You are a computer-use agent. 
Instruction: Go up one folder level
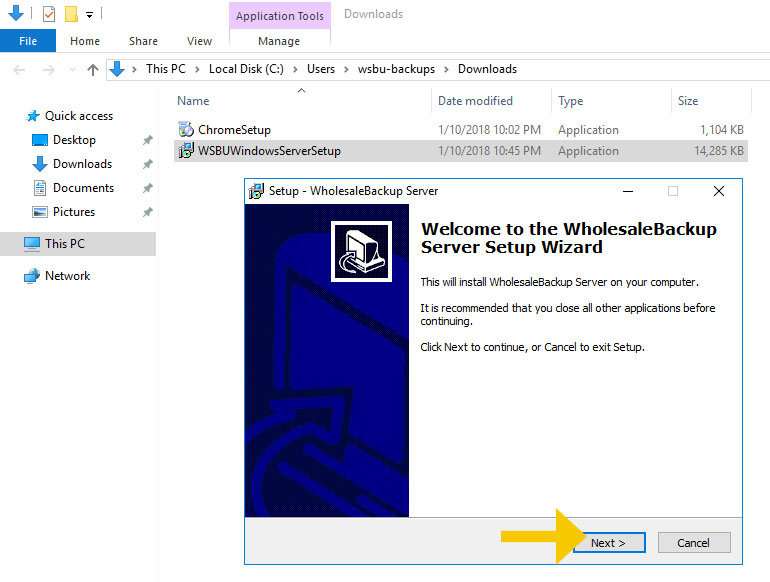93,70
